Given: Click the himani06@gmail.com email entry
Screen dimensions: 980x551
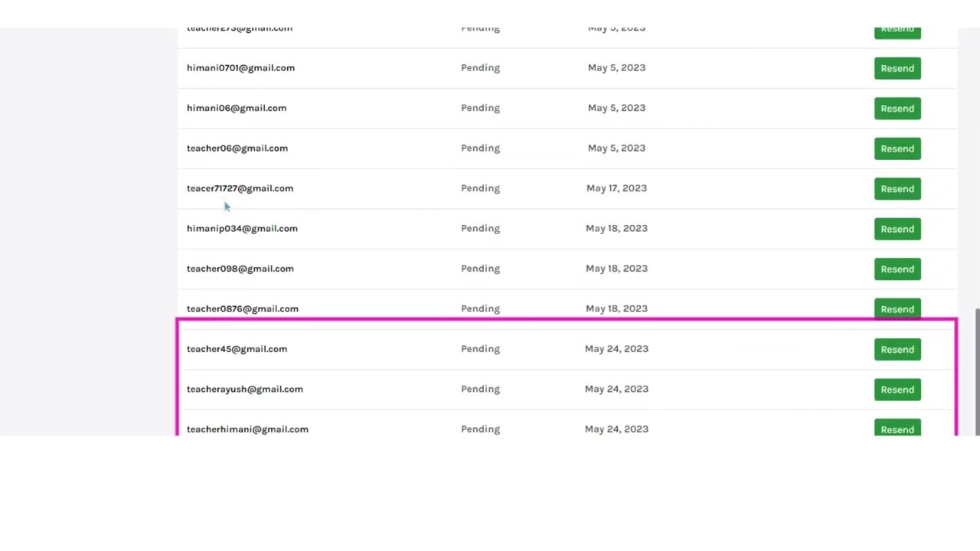Looking at the screenshot, I should click(237, 108).
